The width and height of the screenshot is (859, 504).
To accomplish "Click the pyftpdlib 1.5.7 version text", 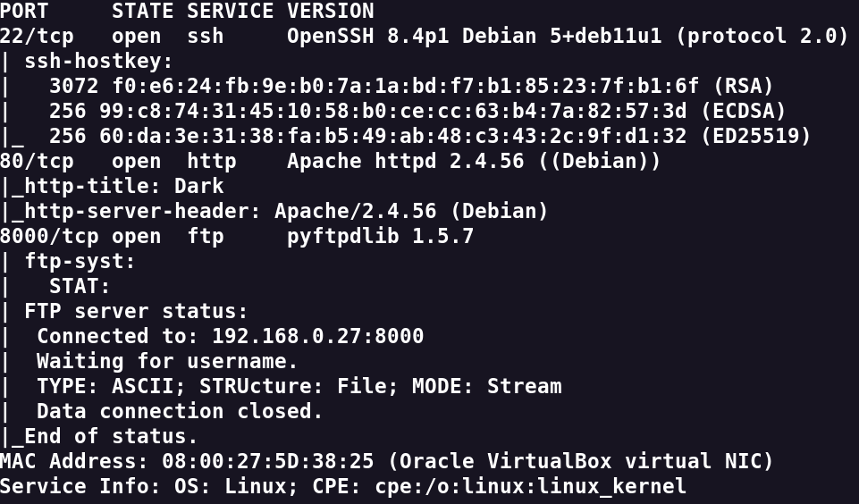I will [380, 237].
